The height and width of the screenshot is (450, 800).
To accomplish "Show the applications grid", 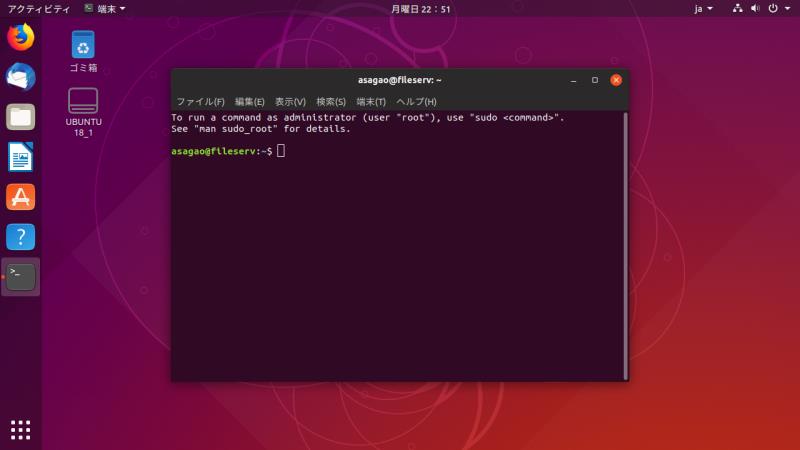I will 20,430.
